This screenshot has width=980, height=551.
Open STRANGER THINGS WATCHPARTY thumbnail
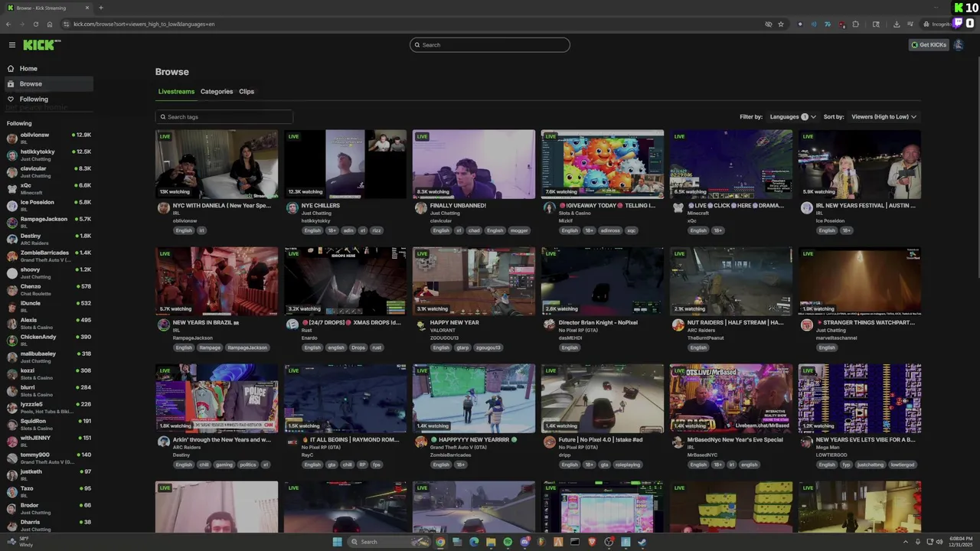(860, 281)
